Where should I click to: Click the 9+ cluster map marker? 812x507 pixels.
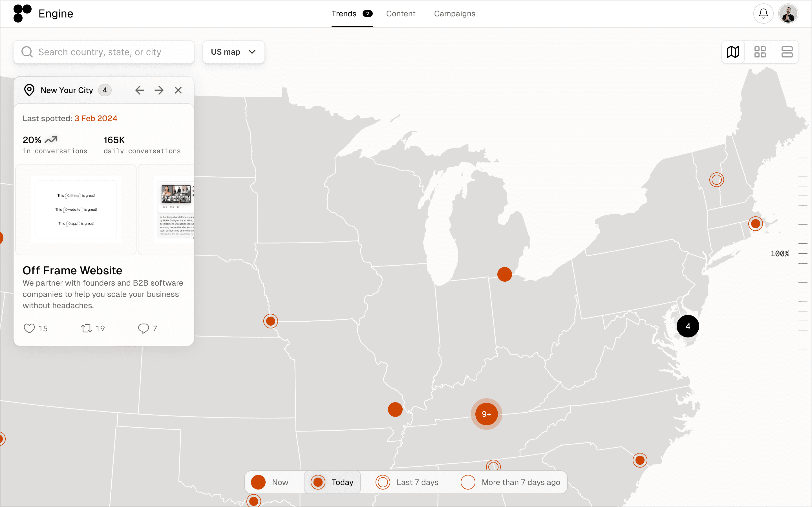pyautogui.click(x=486, y=414)
